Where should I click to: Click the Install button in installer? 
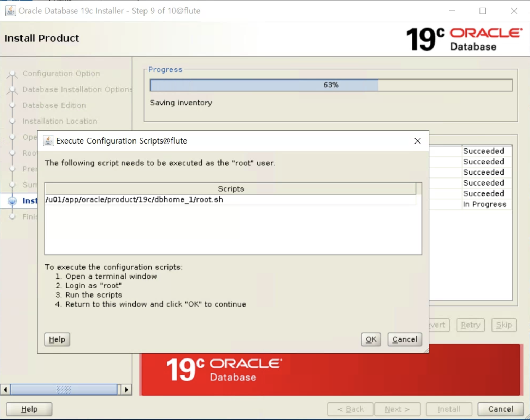click(449, 409)
